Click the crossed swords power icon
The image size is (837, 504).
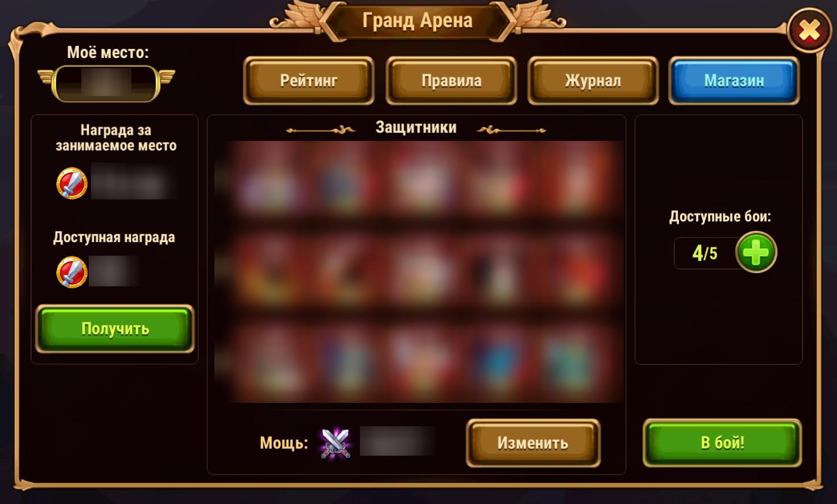tap(335, 443)
